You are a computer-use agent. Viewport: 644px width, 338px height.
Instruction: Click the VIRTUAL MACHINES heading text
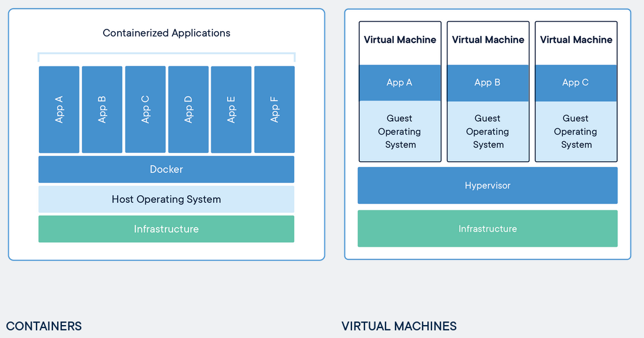pyautogui.click(x=399, y=326)
